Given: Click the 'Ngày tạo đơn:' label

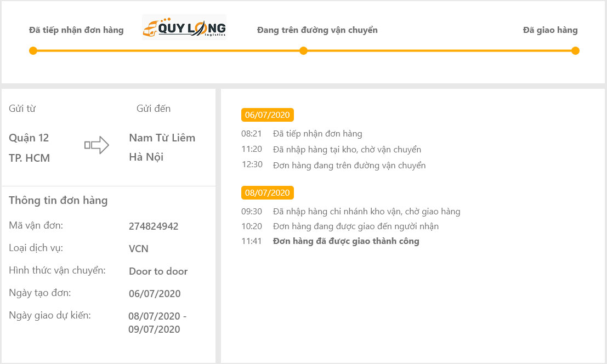Looking at the screenshot, I should pyautogui.click(x=40, y=293).
